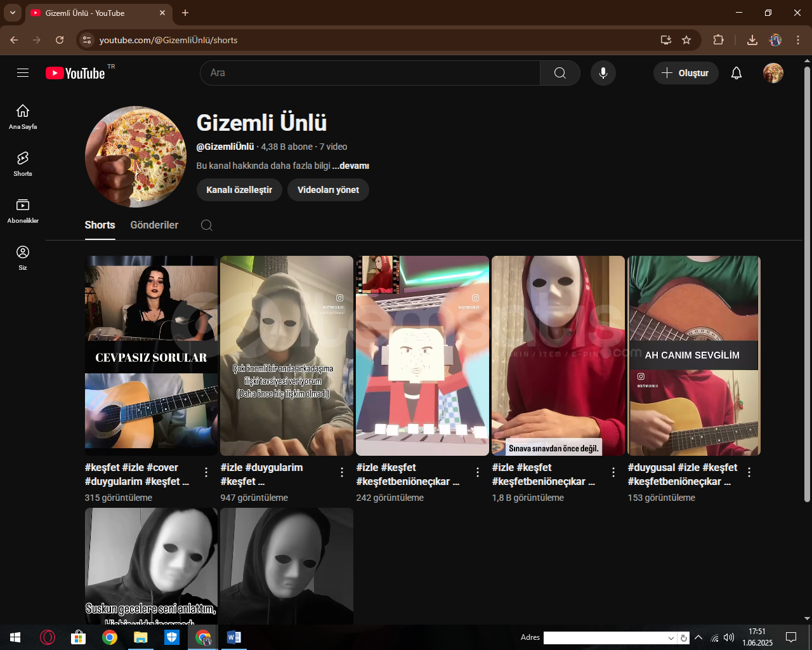Open Ana Sayfa in sidebar

(23, 117)
